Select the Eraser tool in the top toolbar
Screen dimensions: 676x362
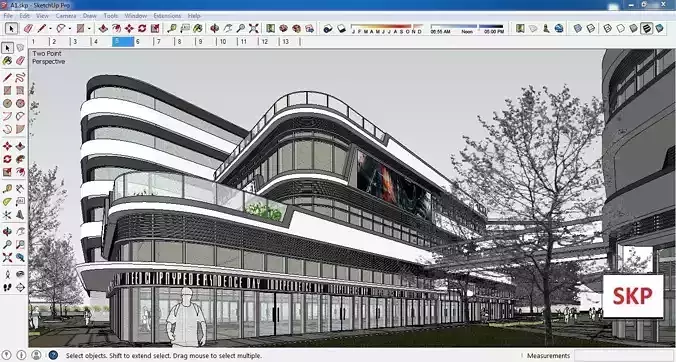tap(28, 28)
